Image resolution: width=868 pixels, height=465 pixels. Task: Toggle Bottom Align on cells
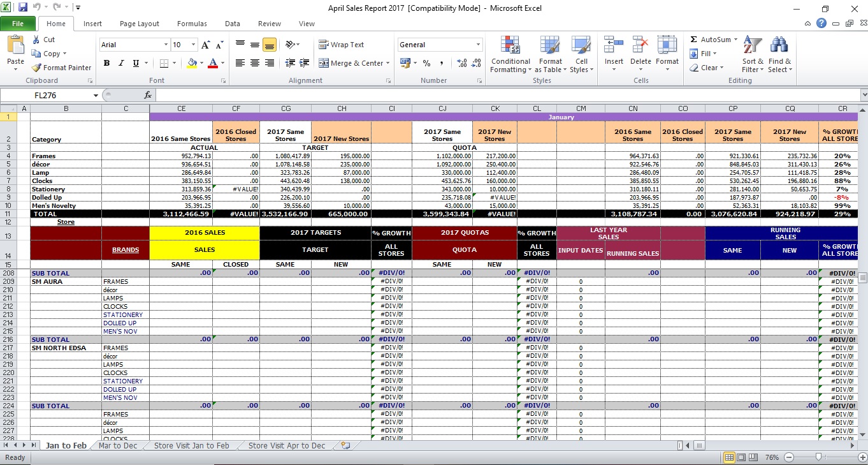coord(270,45)
